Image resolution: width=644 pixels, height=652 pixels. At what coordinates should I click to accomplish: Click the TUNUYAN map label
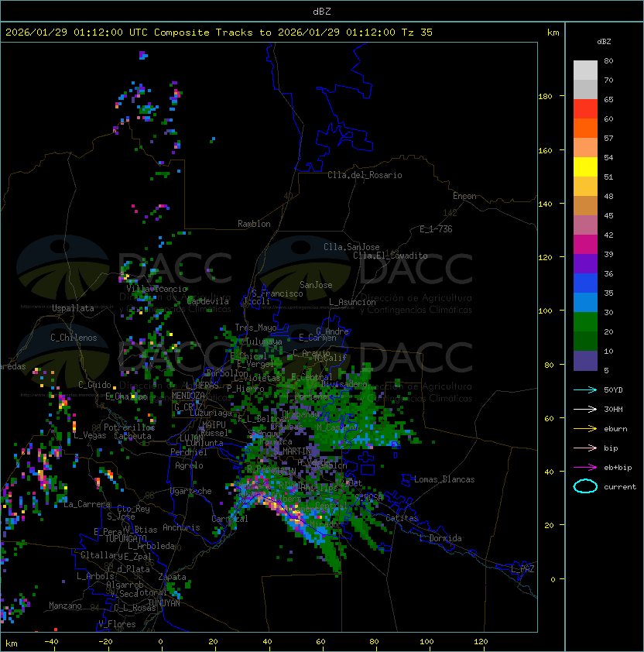coord(164,603)
